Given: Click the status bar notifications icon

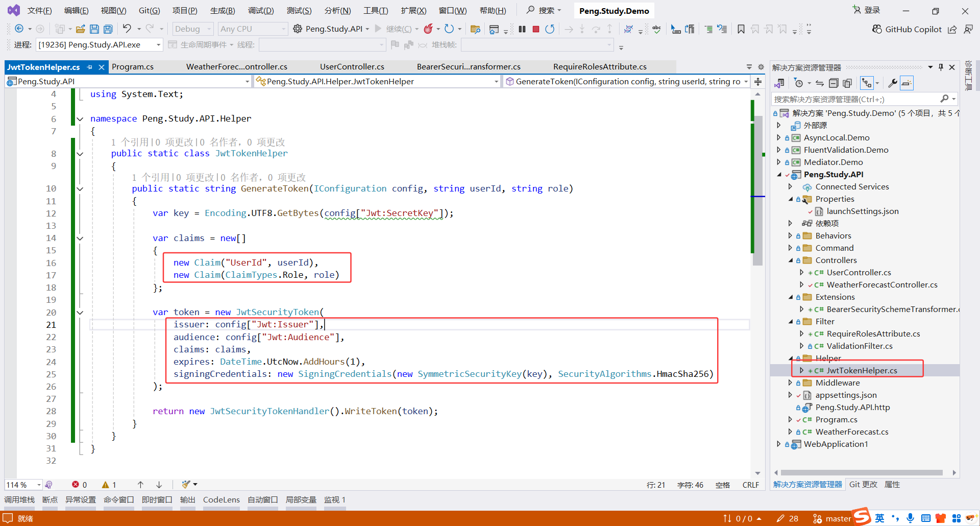Looking at the screenshot, I should 8,518.
